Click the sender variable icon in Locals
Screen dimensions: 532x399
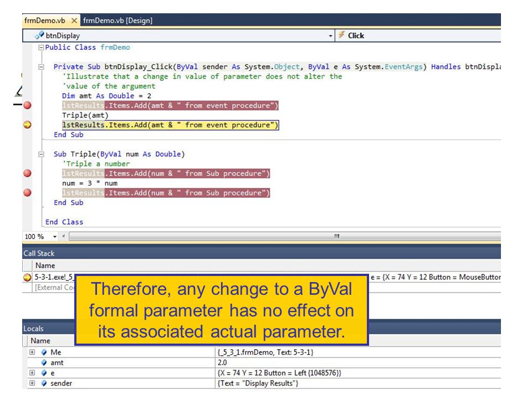(44, 383)
